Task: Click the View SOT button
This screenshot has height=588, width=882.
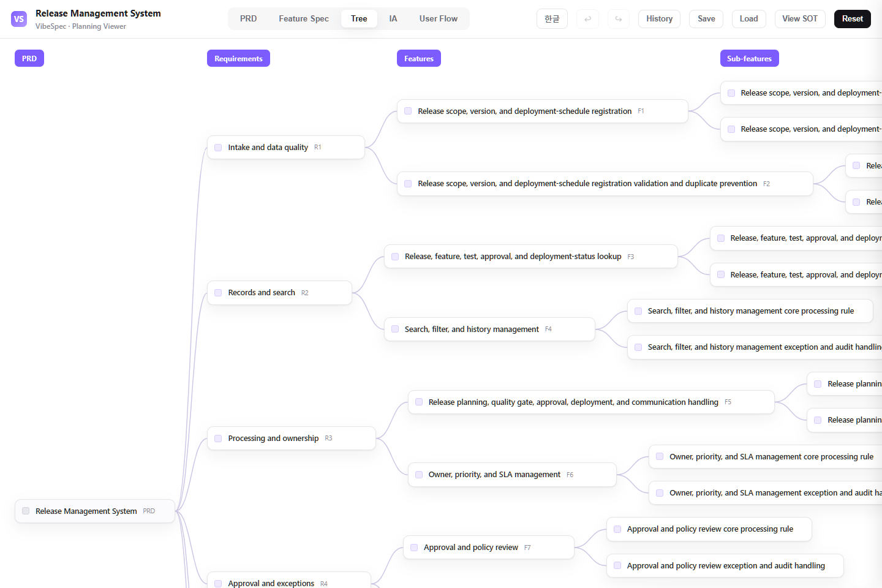Action: (800, 19)
